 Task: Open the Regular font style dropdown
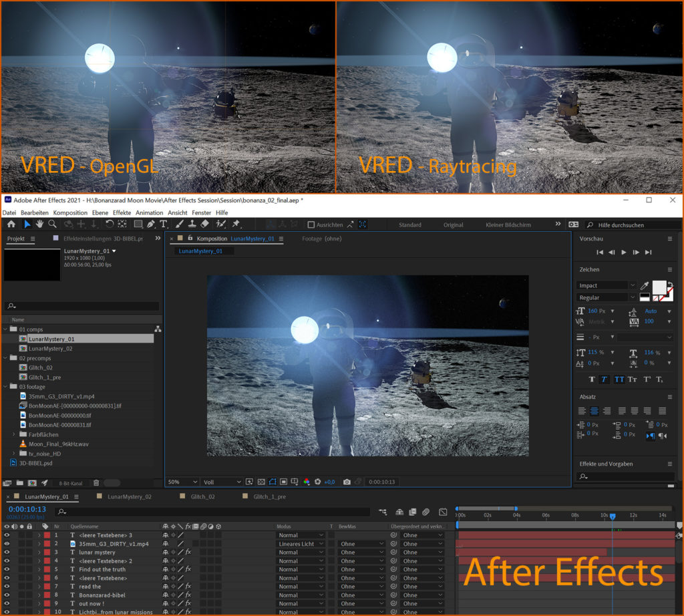pos(607,297)
